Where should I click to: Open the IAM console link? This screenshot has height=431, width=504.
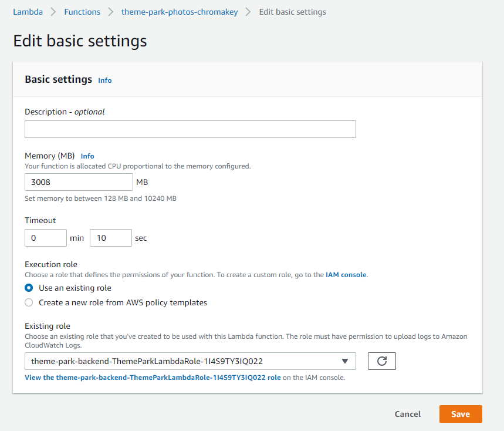[x=346, y=274]
